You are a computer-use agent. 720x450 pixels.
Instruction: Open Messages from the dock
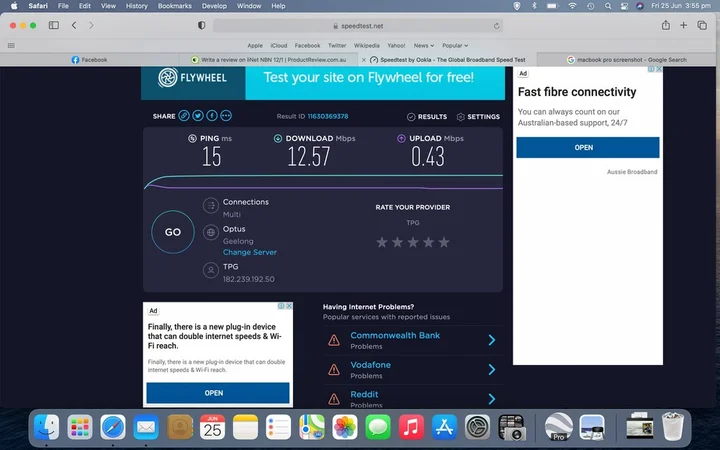pyautogui.click(x=378, y=427)
